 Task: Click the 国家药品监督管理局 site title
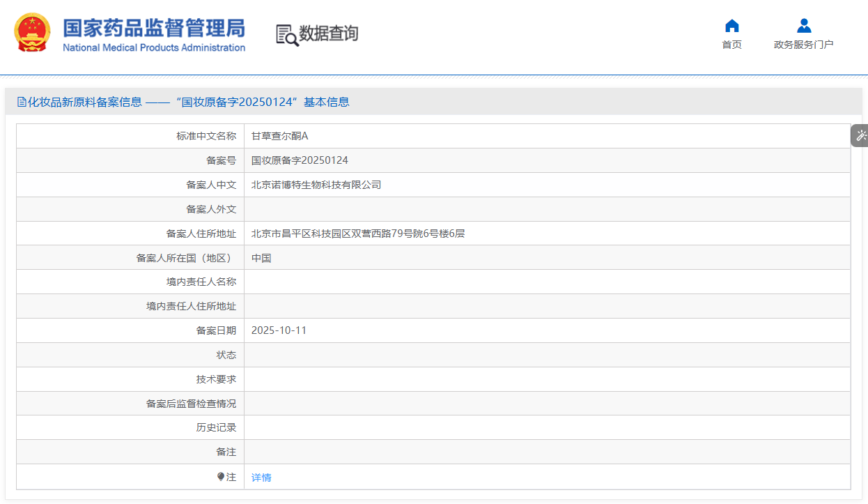[154, 28]
